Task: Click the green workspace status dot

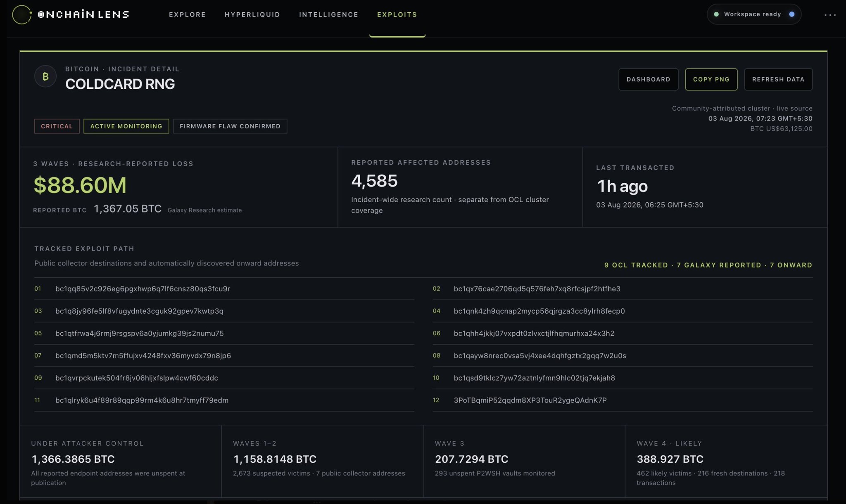Action: (x=716, y=14)
